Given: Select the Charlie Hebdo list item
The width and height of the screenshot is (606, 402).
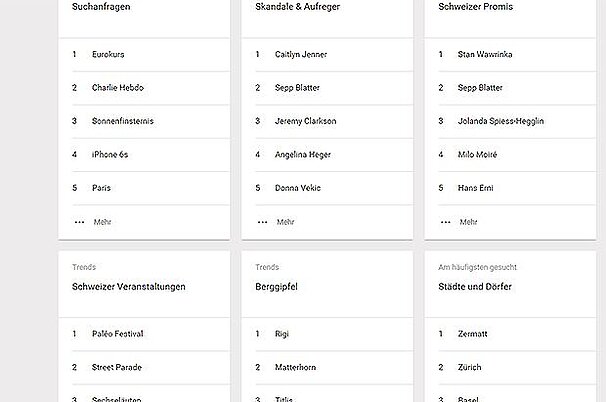Looking at the screenshot, I should click(x=117, y=88).
